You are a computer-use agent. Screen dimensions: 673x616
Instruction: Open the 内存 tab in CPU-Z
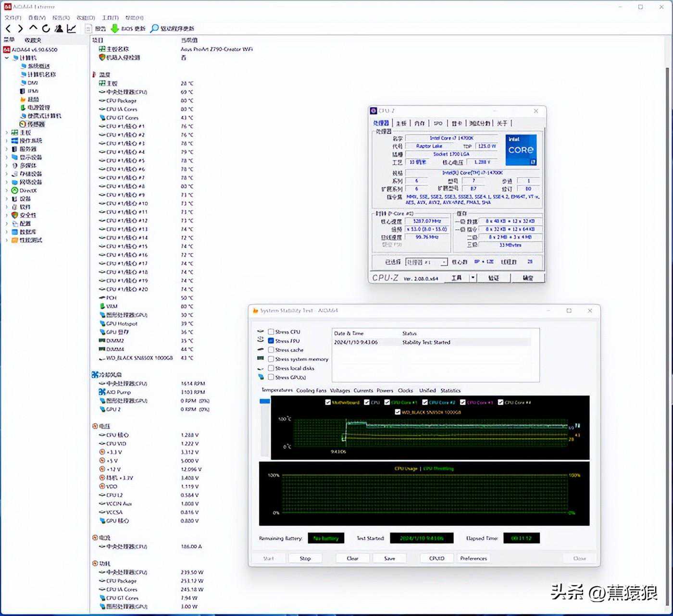(x=419, y=123)
